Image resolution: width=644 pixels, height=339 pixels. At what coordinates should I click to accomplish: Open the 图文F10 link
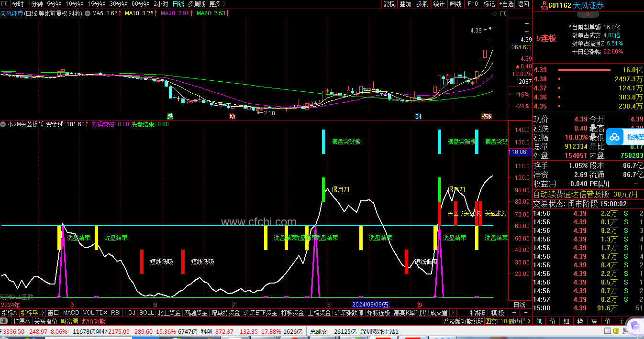[496, 321]
